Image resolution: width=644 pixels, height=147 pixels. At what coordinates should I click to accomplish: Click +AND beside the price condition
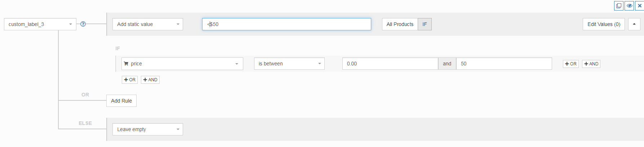pyautogui.click(x=591, y=64)
